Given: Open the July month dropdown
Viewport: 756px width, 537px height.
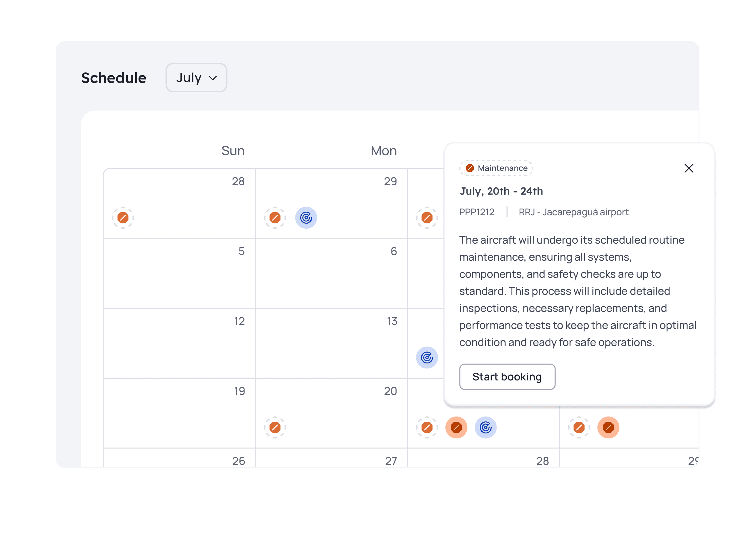Looking at the screenshot, I should [x=196, y=78].
